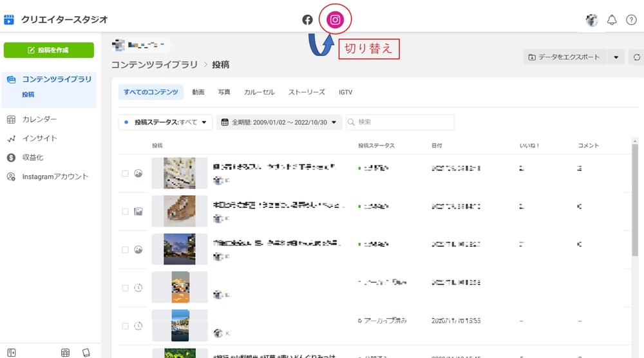Click the magnifier icon in search box
This screenshot has width=644, height=358.
tap(351, 122)
